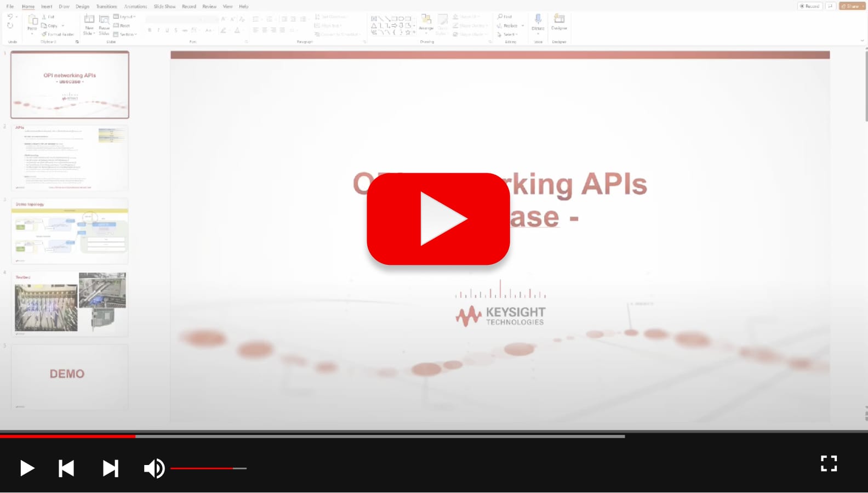868x493 pixels.
Task: Click the Reset slide button
Action: [122, 26]
